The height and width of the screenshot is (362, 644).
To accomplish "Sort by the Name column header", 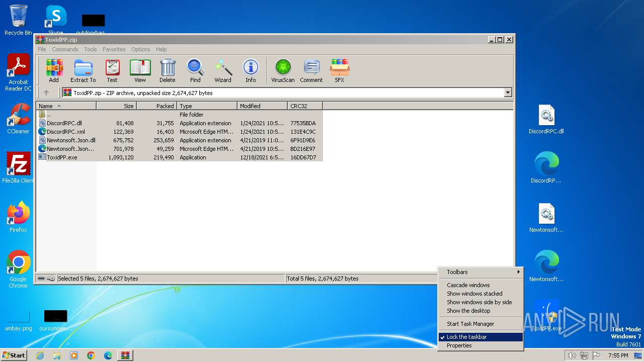I will tap(66, 106).
